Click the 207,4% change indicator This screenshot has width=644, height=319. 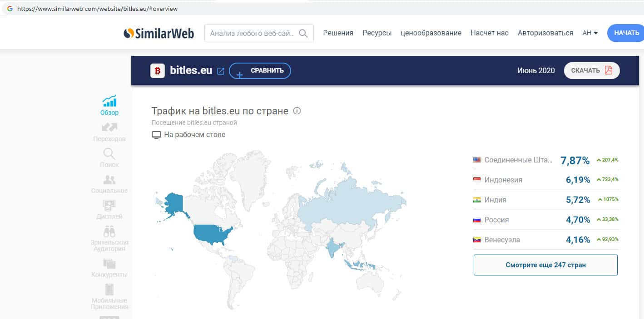coord(607,160)
